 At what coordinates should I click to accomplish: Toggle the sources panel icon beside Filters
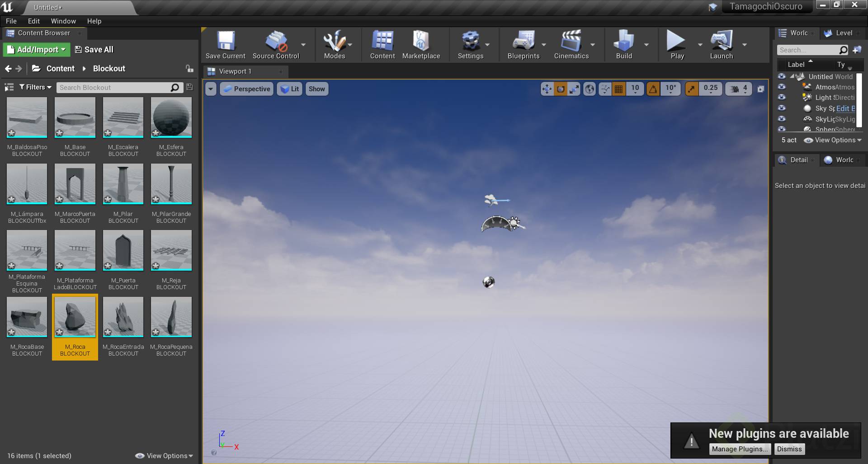point(9,87)
